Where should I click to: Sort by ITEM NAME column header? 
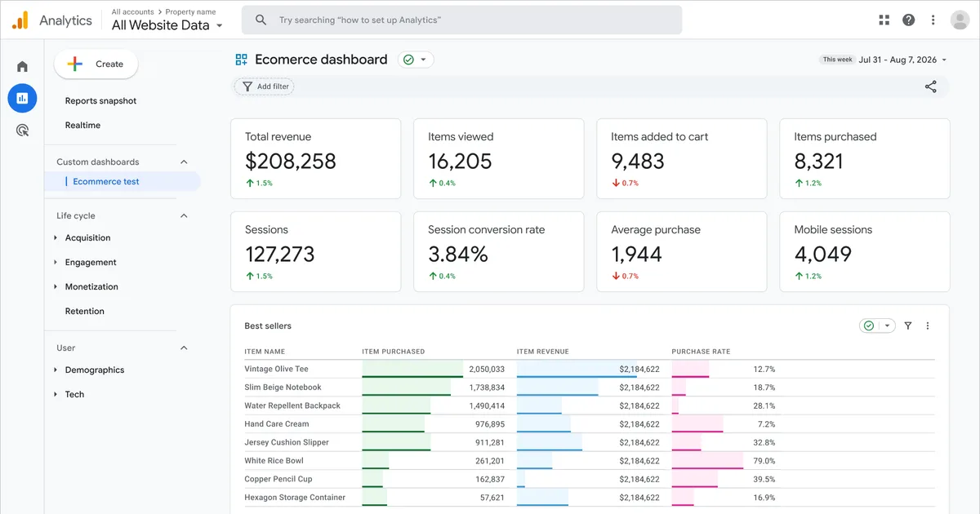[265, 352]
